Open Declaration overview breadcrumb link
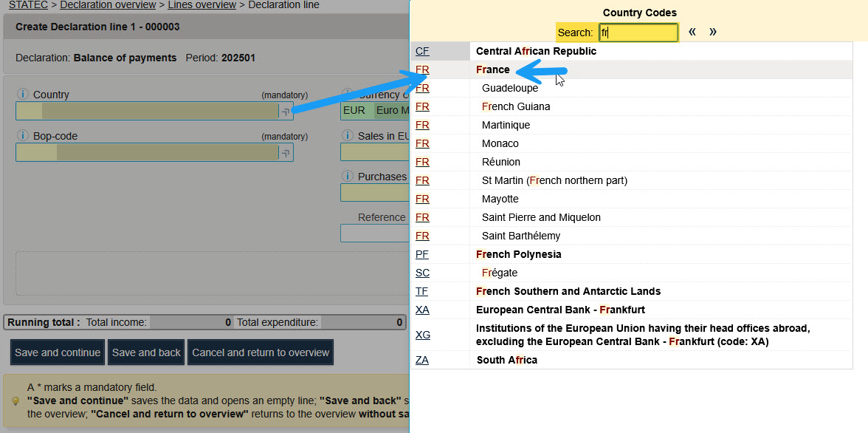The image size is (868, 433). 108,5
